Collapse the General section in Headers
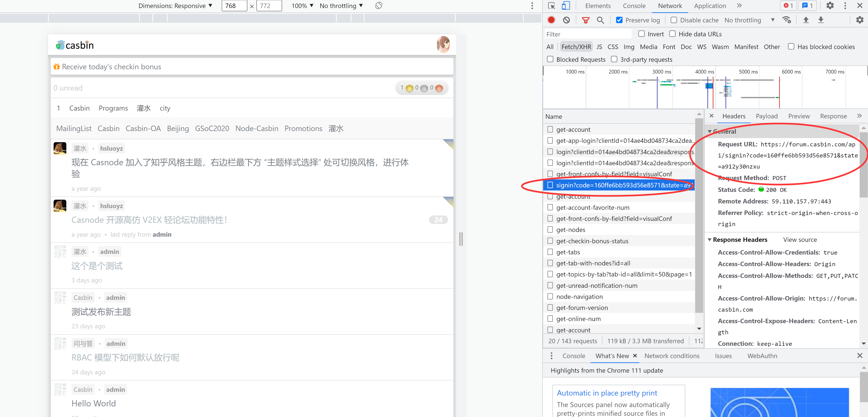This screenshot has height=417, width=868. [x=710, y=131]
